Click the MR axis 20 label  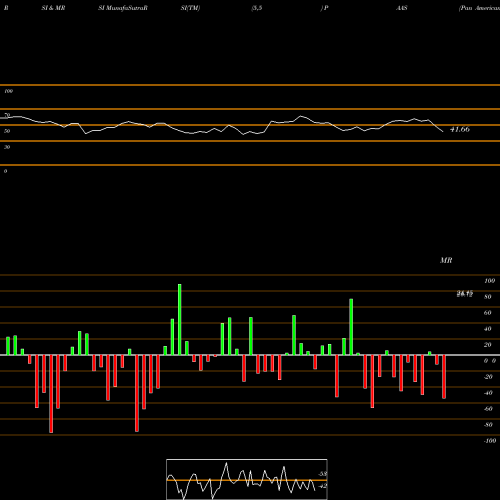pos(488,345)
